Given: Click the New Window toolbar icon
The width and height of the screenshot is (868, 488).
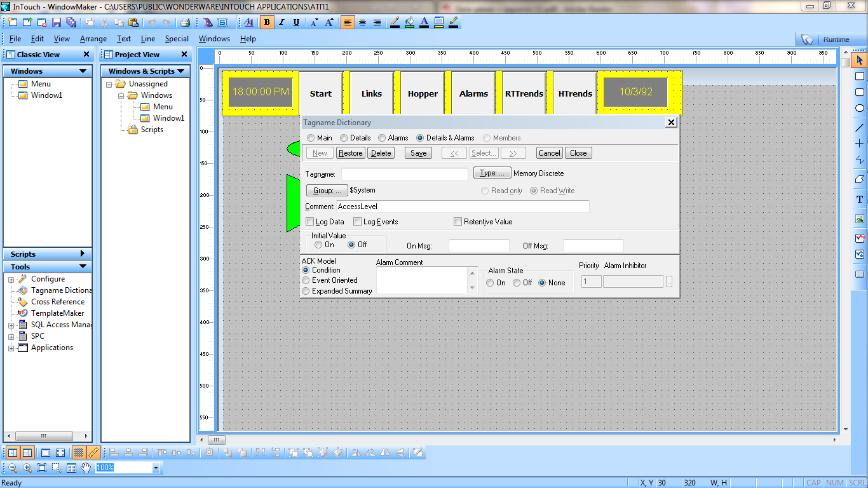Looking at the screenshot, I should point(13,22).
